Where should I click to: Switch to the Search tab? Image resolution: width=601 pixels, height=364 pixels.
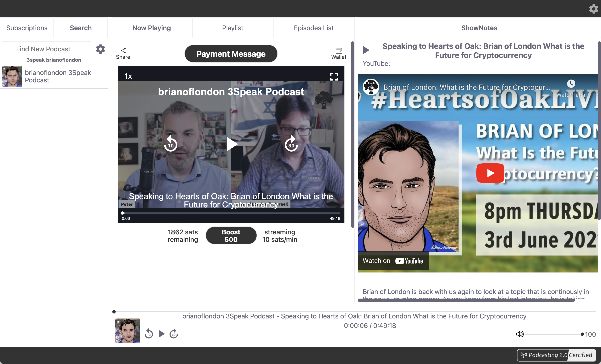coord(81,28)
